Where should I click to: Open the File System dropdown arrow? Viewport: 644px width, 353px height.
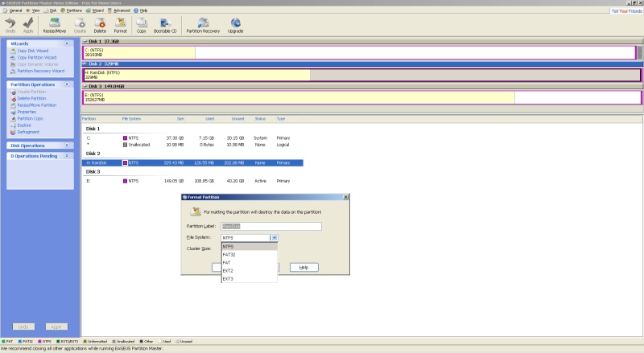coord(274,238)
